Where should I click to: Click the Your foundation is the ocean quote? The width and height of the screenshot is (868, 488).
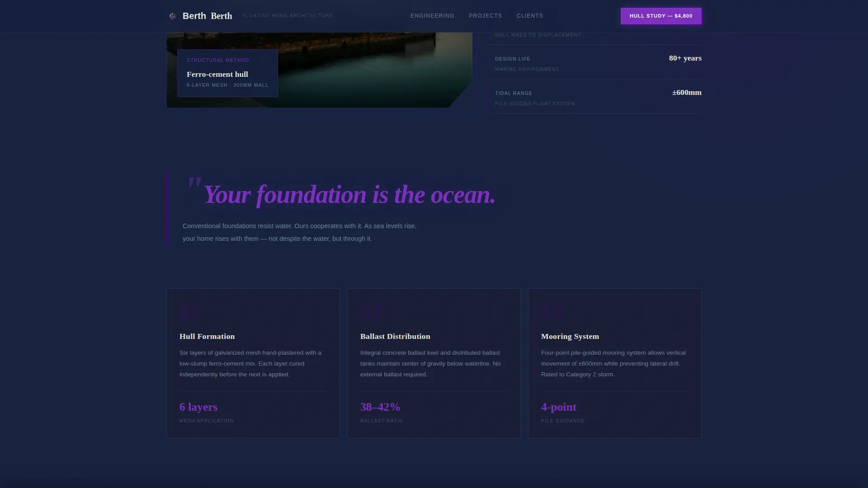(349, 194)
